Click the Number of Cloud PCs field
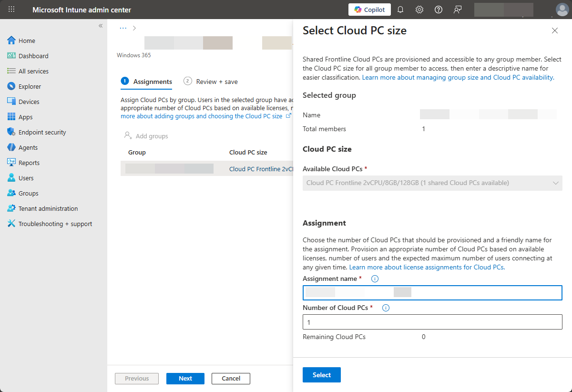Image resolution: width=572 pixels, height=392 pixels. [x=432, y=322]
